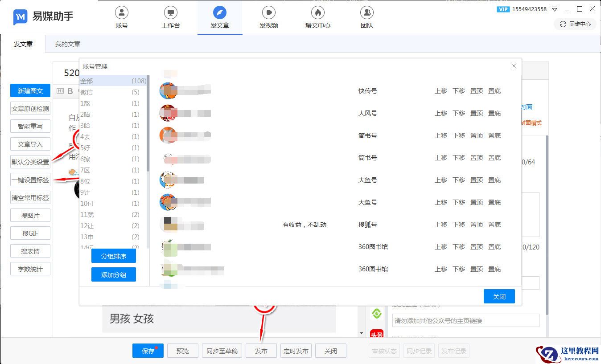Open the 搜GIF search
The image size is (601, 364).
[x=30, y=233]
